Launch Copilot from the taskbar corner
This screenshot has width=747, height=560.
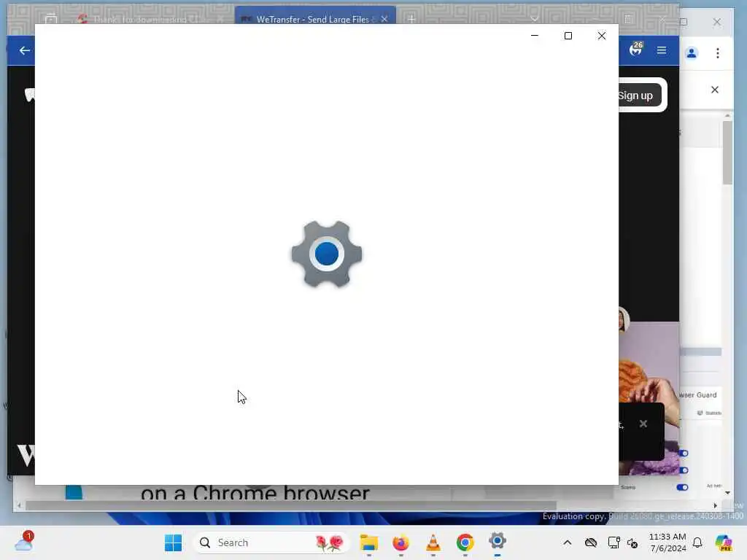coord(724,542)
